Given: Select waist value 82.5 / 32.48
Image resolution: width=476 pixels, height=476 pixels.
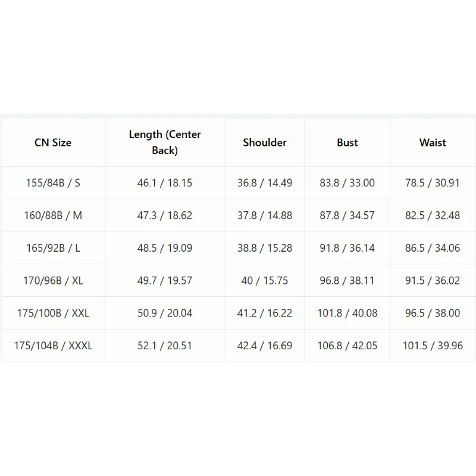Looking at the screenshot, I should pos(433,215).
